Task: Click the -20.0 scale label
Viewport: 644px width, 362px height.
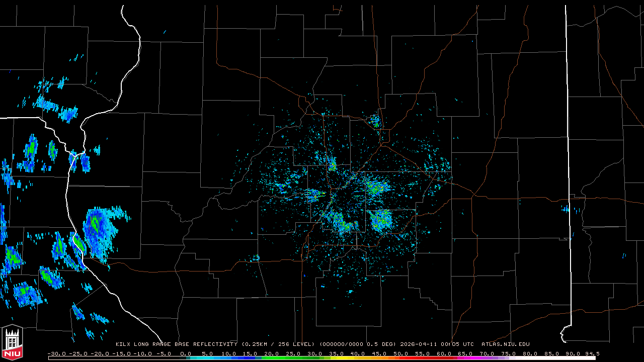Action: [x=100, y=354]
